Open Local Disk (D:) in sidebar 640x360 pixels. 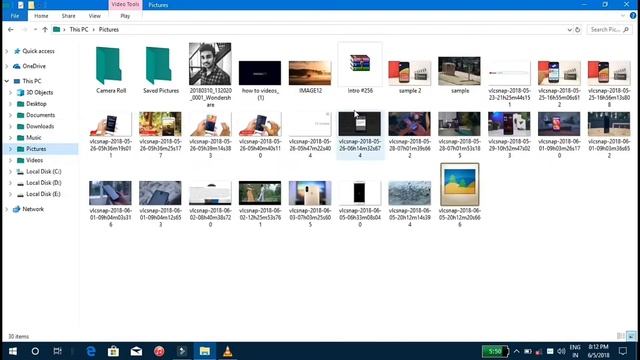click(44, 183)
